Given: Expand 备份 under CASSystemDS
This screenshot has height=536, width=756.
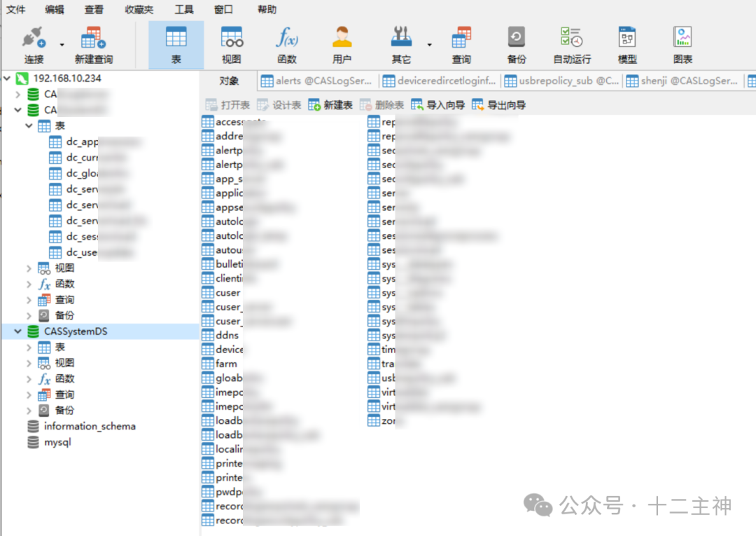Looking at the screenshot, I should pos(29,411).
